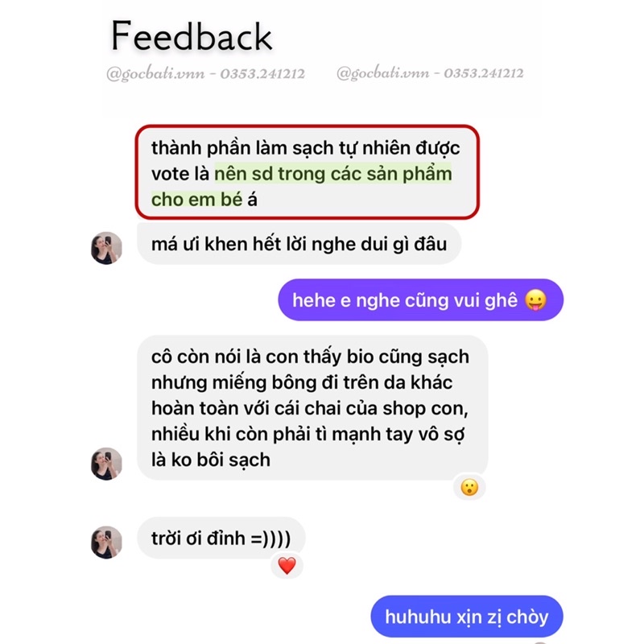Click the surprised face emoji reaction
This screenshot has width=644, height=644.
coord(469,488)
